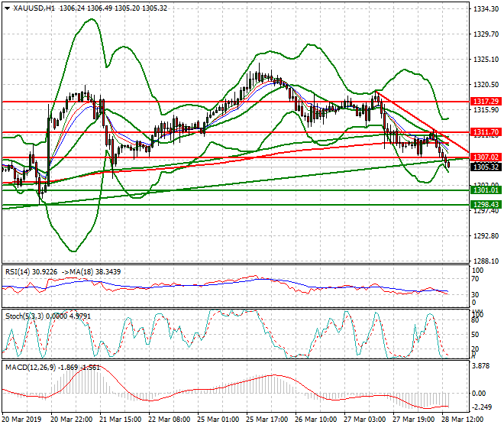
Task: Click the 22 Mar 08:00 time label
Action: pyautogui.click(x=169, y=420)
